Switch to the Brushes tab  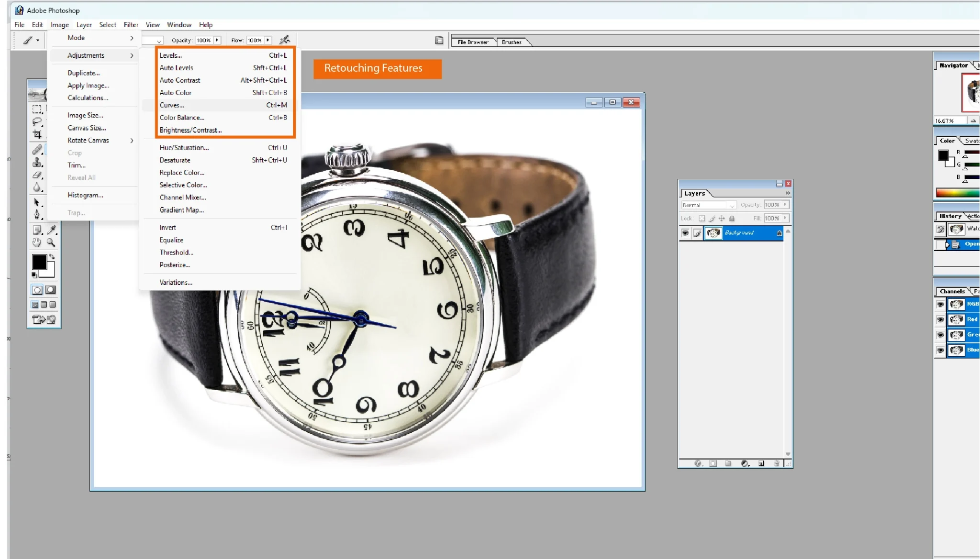[512, 42]
